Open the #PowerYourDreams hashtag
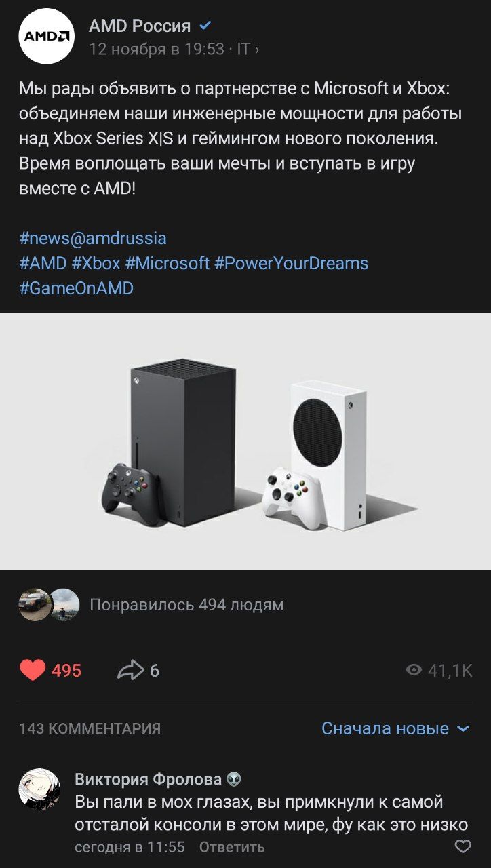Screen dimensions: 491x868 coord(292,263)
